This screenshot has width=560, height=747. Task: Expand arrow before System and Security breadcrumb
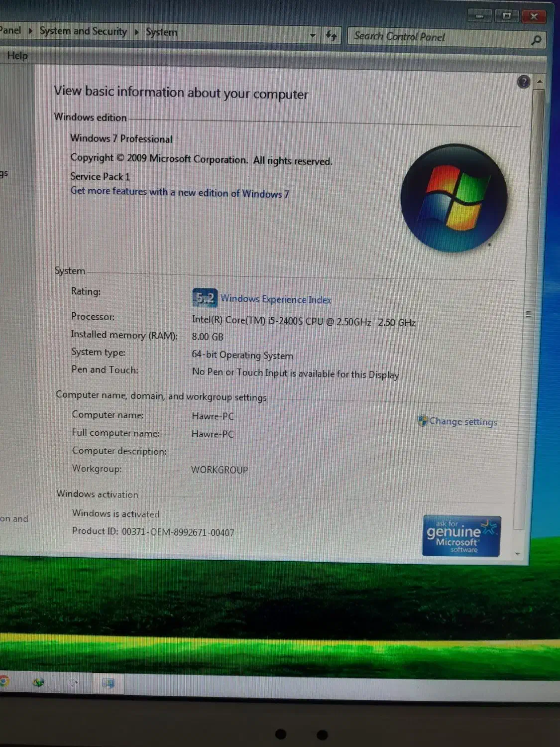[30, 30]
